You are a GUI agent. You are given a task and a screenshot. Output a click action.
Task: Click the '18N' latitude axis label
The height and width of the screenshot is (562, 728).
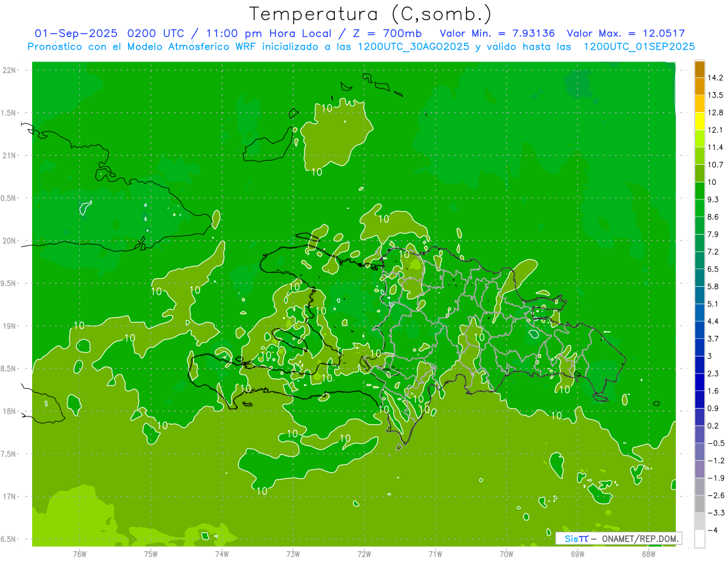[x=9, y=412]
